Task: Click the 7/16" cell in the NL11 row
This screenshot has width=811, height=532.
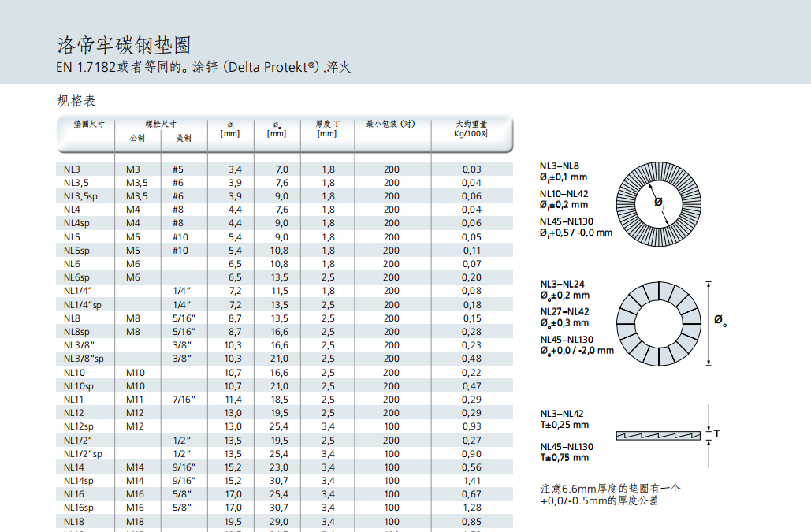Action: point(184,400)
